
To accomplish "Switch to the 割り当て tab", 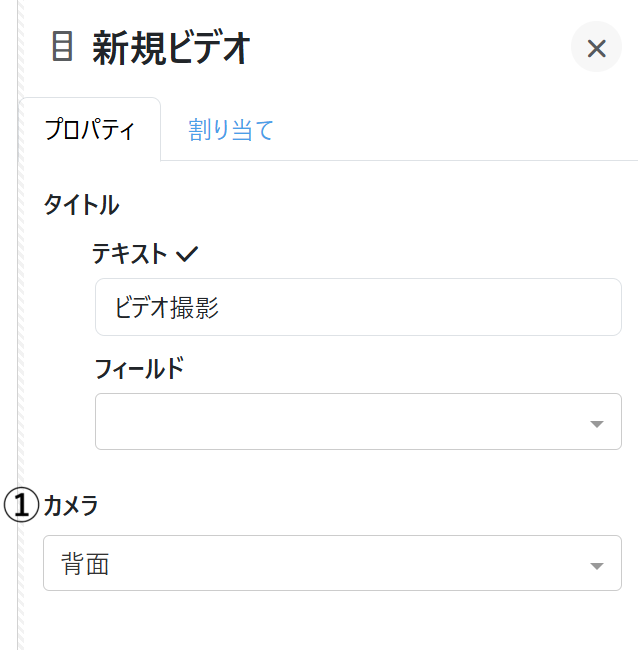I will [231, 130].
